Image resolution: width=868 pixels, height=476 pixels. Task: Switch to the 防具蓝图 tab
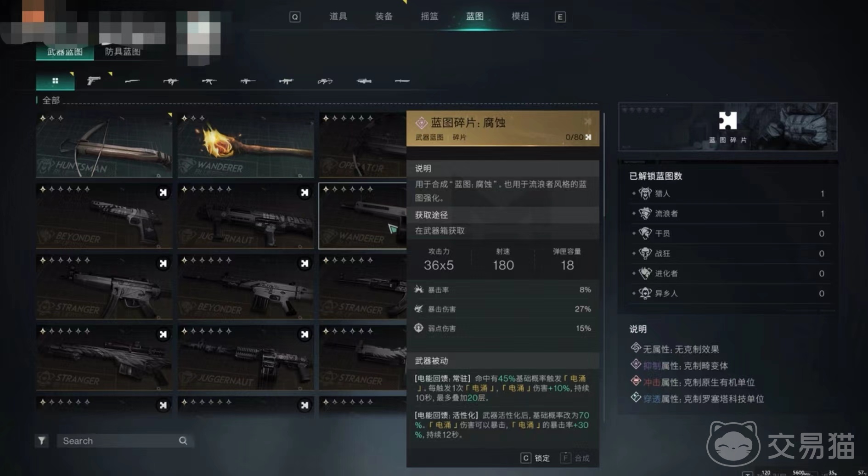123,51
